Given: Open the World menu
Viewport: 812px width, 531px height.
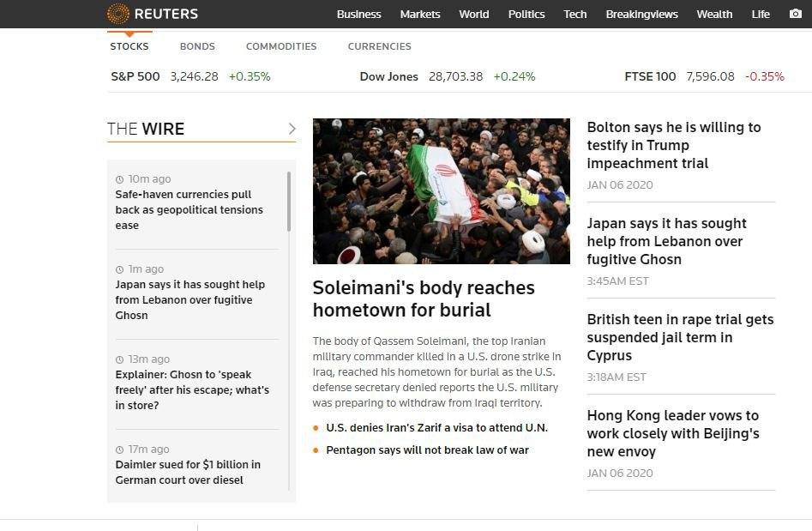Looking at the screenshot, I should 474,14.
